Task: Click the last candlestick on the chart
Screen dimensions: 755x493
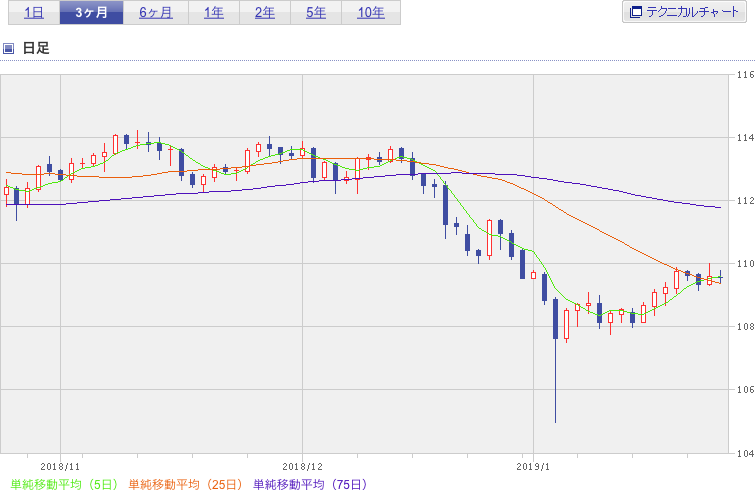Action: (x=720, y=278)
